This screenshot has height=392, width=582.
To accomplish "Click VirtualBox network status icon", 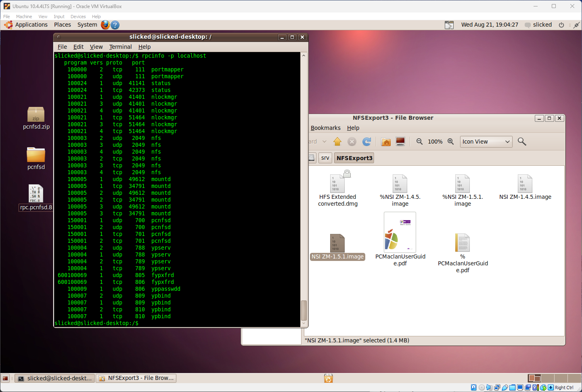I will [497, 388].
